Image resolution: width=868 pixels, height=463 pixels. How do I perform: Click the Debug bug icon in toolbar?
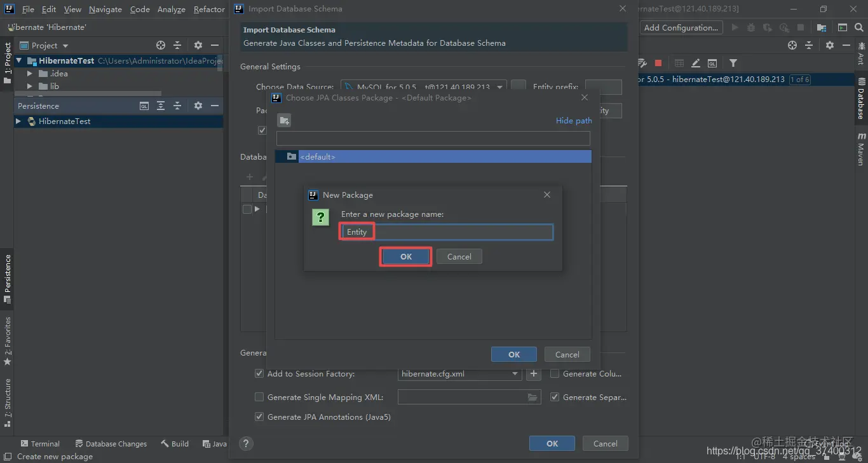coord(751,27)
